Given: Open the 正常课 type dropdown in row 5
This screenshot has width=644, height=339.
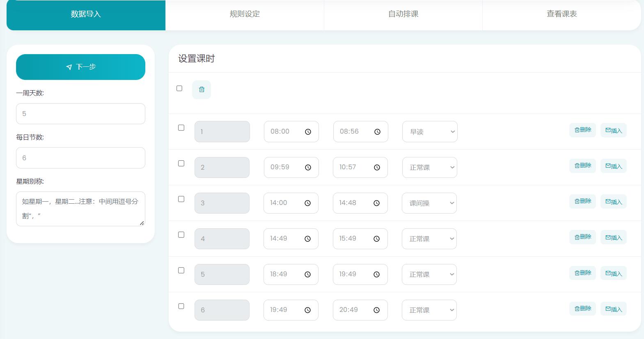Looking at the screenshot, I should tap(429, 274).
